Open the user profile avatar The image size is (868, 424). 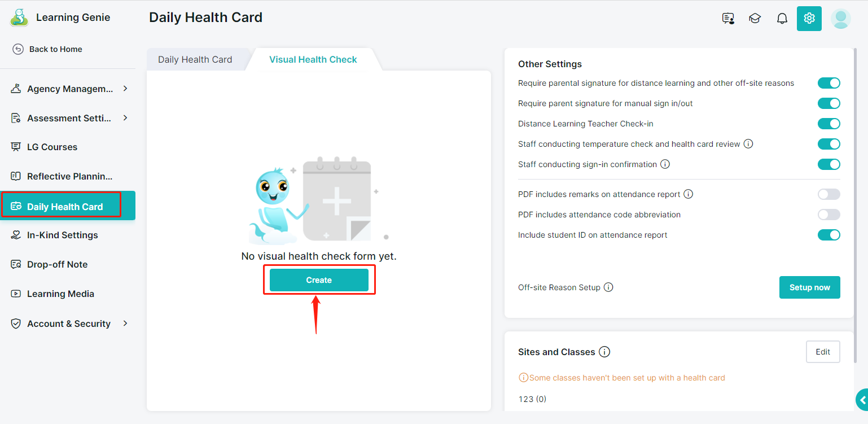pos(840,19)
